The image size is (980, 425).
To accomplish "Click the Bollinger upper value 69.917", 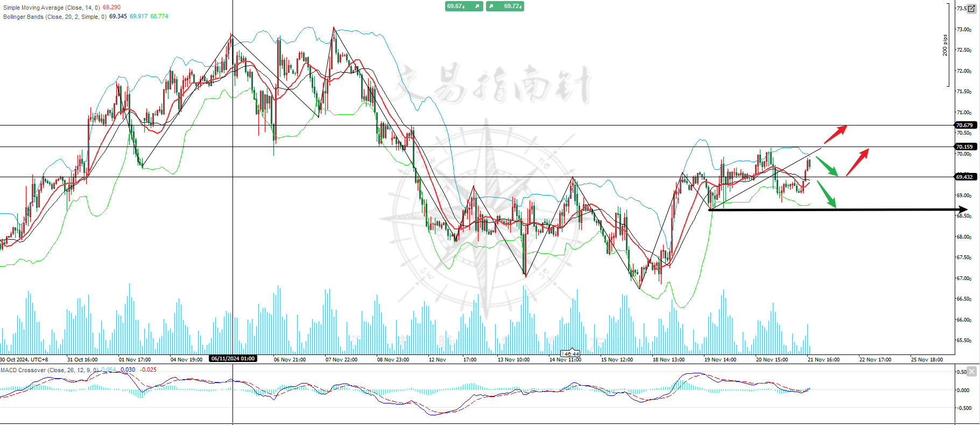I will click(138, 17).
